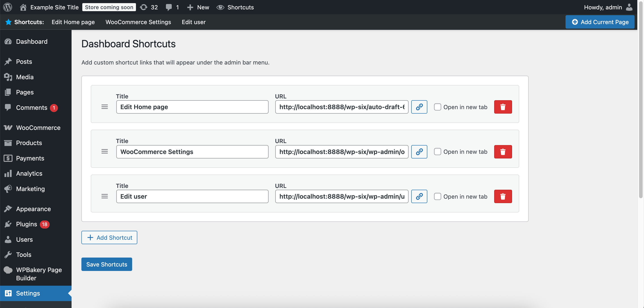644x308 pixels.
Task: Click drag handle of Edit user shortcut
Action: pos(104,196)
